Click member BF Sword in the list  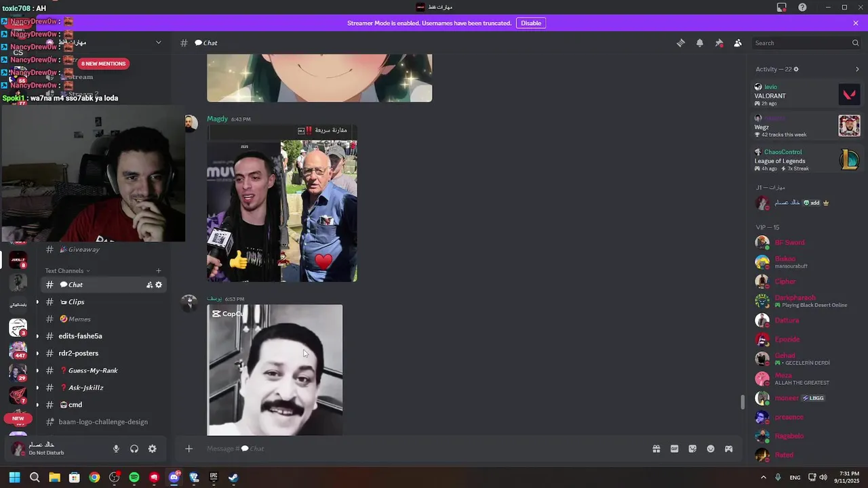pos(807,243)
